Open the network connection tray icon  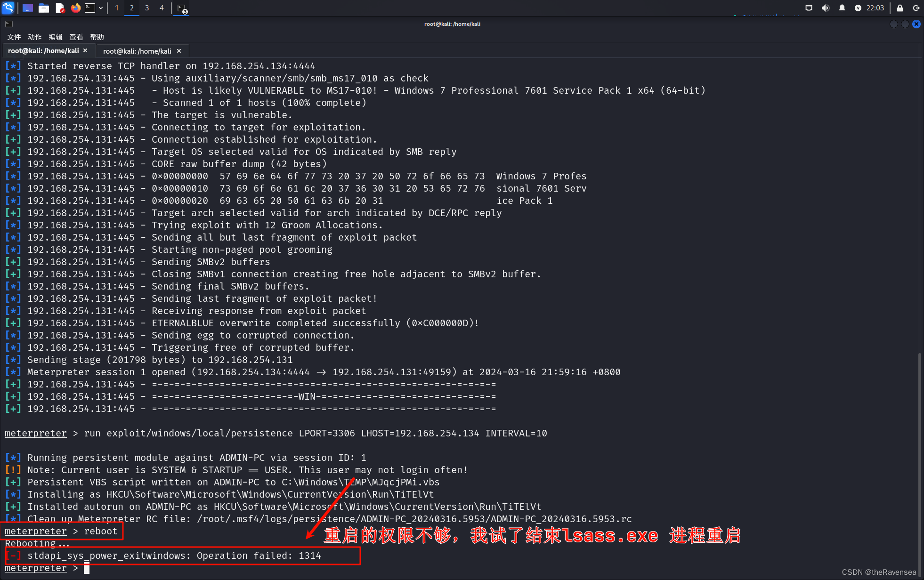point(809,8)
